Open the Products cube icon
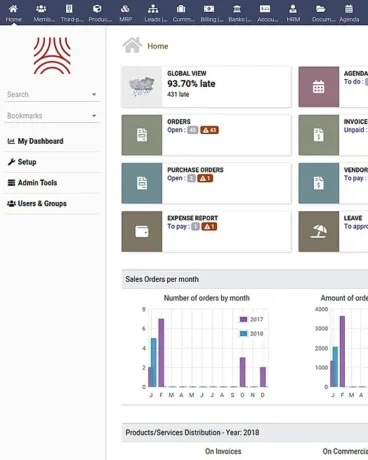The image size is (368, 460). tap(97, 8)
